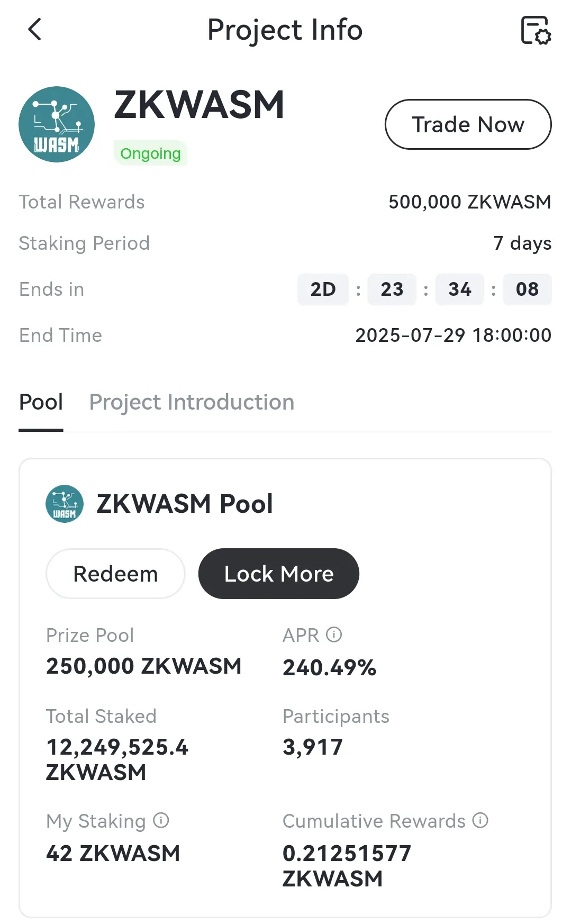Switch to the Project Introduction tab
The width and height of the screenshot is (571, 924).
click(x=192, y=402)
